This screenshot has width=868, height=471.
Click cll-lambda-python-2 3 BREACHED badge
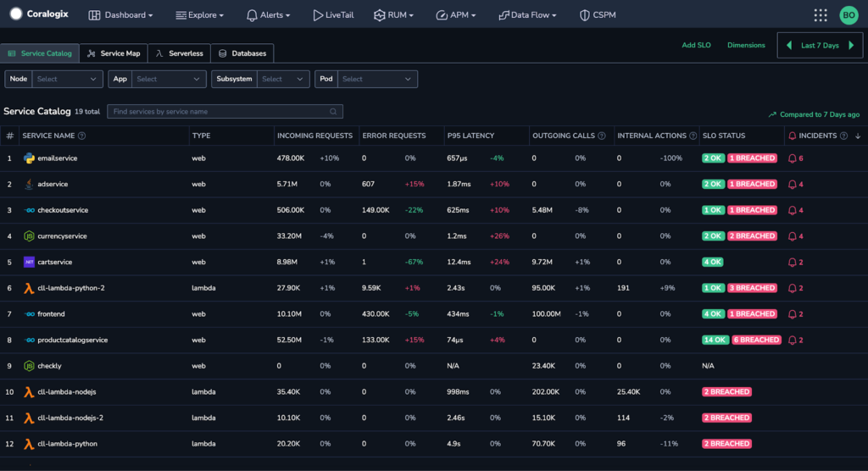[x=752, y=288]
